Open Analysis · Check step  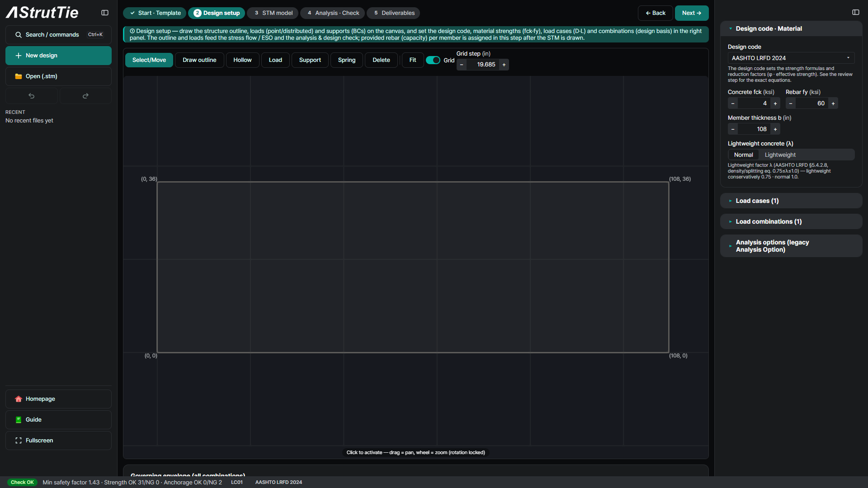point(333,13)
